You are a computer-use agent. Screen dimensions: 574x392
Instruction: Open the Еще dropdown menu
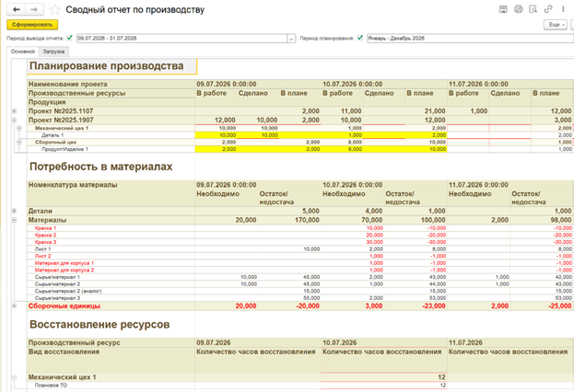556,25
